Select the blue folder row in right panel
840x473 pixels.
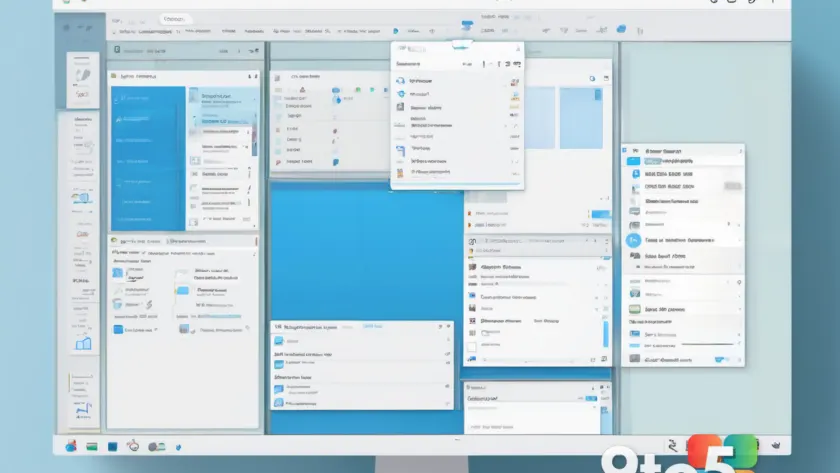point(683,161)
